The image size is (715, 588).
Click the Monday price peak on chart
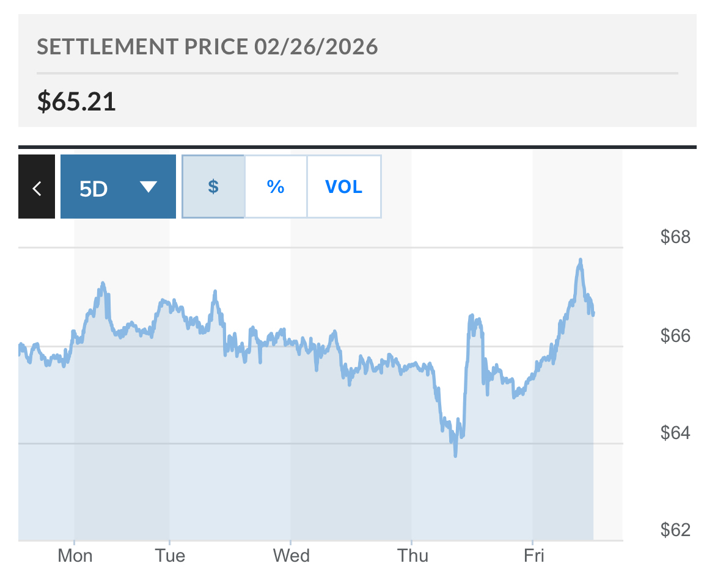103,283
